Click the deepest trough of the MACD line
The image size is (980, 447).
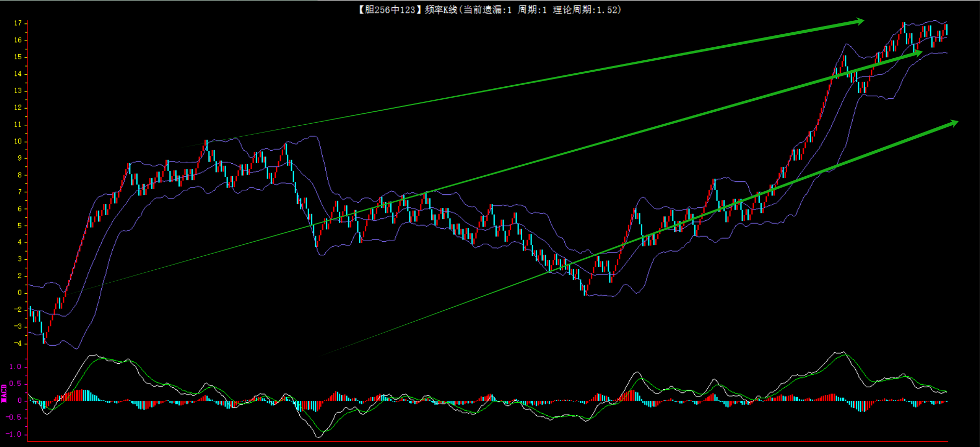point(319,437)
